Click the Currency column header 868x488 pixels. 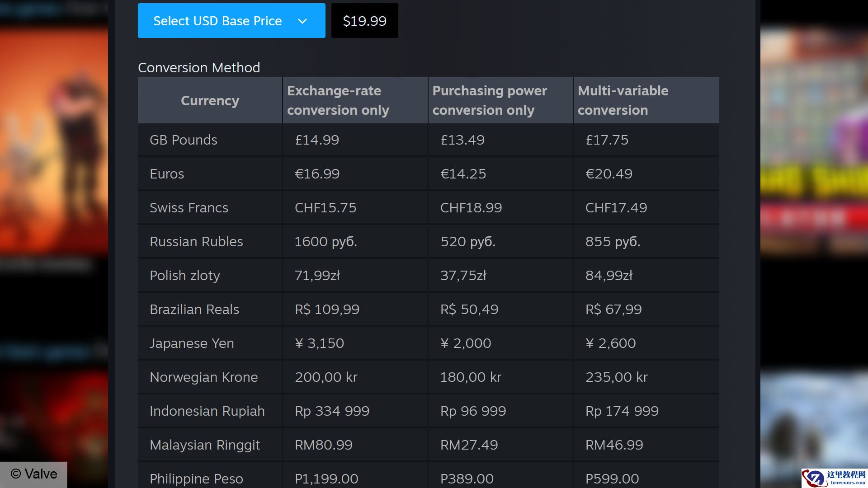210,100
